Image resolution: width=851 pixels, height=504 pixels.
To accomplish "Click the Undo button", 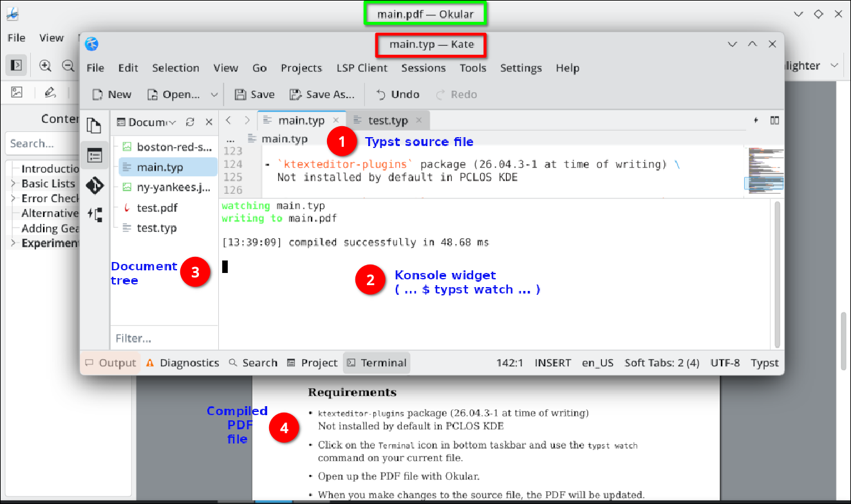I will [x=397, y=95].
